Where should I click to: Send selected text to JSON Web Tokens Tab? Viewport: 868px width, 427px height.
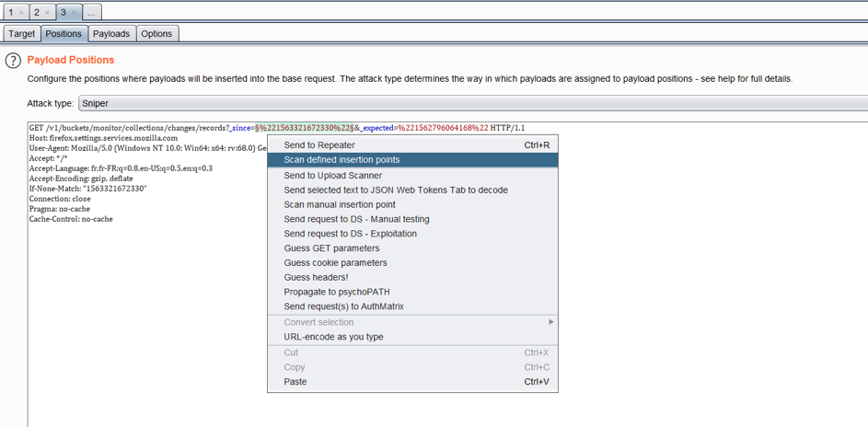click(x=396, y=190)
